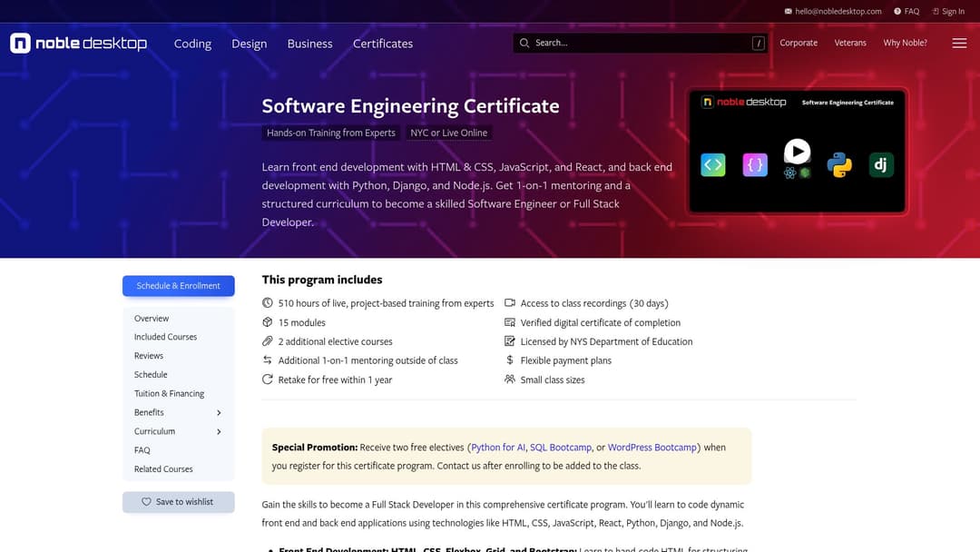980x552 pixels.
Task: Focus the Search input field
Action: [641, 44]
